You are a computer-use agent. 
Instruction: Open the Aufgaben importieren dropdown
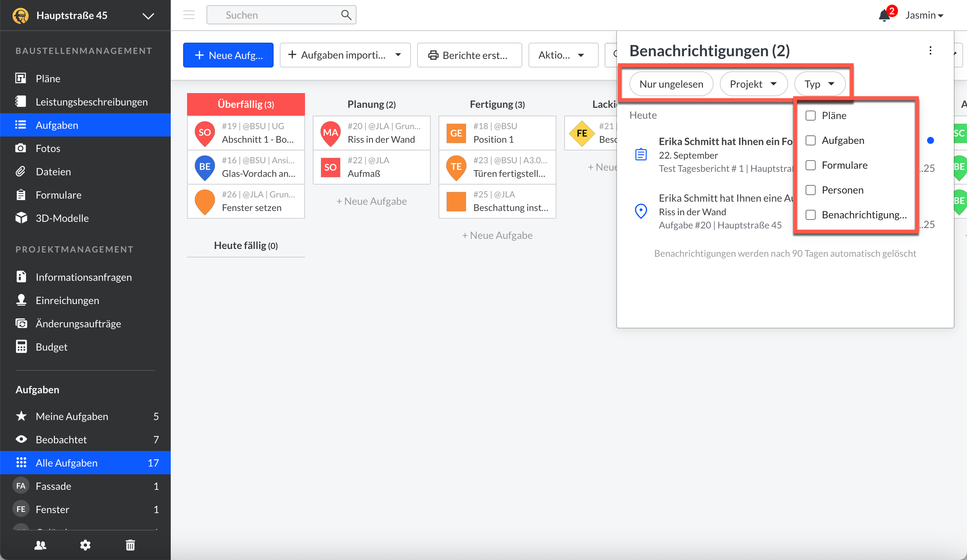(x=399, y=55)
